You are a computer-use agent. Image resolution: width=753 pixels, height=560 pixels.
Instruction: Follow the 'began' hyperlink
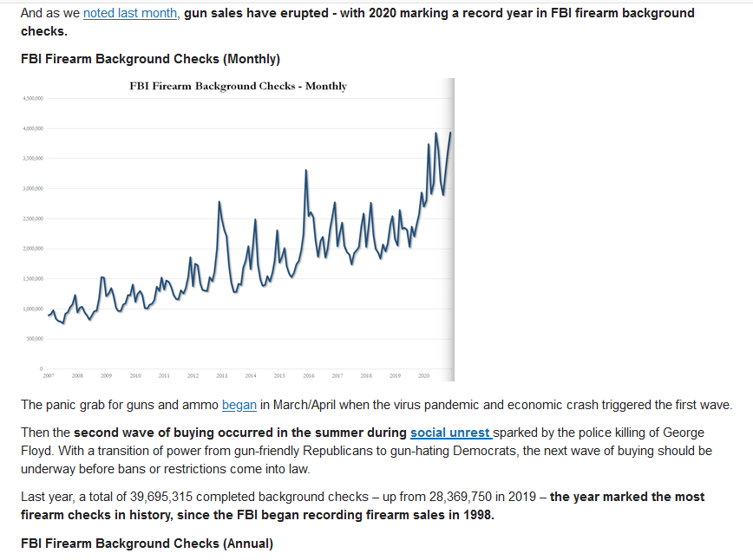[239, 405]
